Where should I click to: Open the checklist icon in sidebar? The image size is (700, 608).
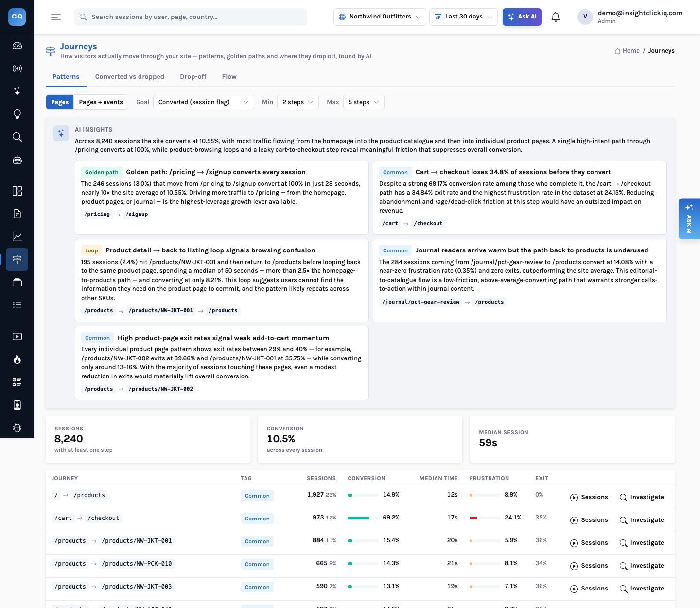(17, 382)
